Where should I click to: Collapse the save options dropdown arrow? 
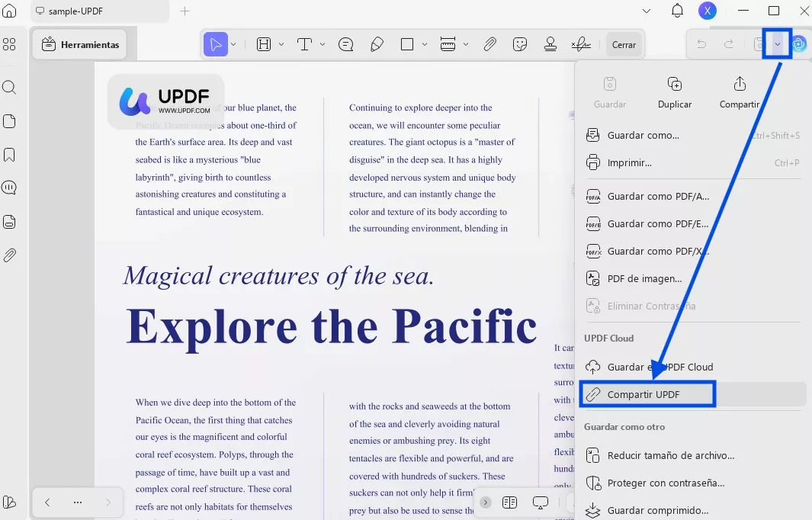(x=777, y=44)
